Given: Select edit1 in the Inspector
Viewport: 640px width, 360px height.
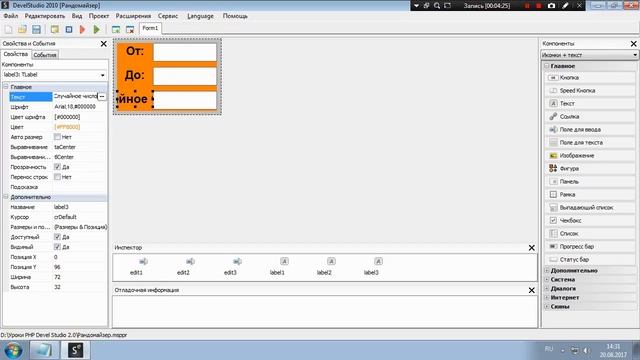Looking at the screenshot, I should [x=136, y=266].
